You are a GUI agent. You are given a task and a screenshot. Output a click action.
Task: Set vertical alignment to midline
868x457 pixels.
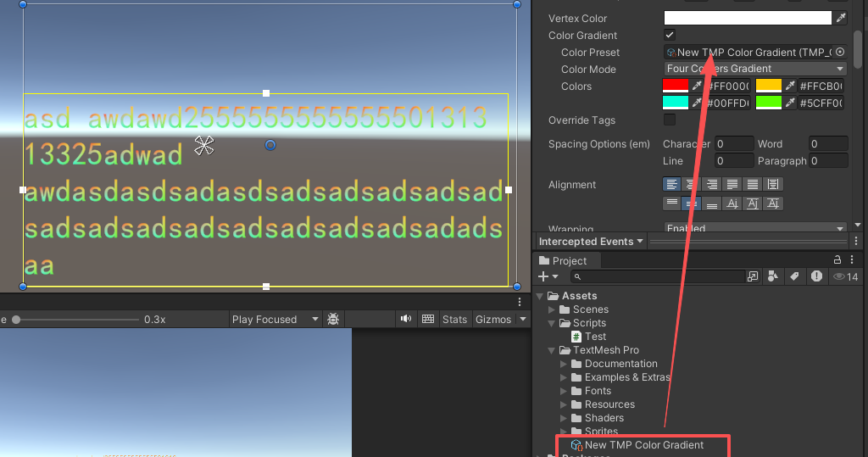pos(753,203)
